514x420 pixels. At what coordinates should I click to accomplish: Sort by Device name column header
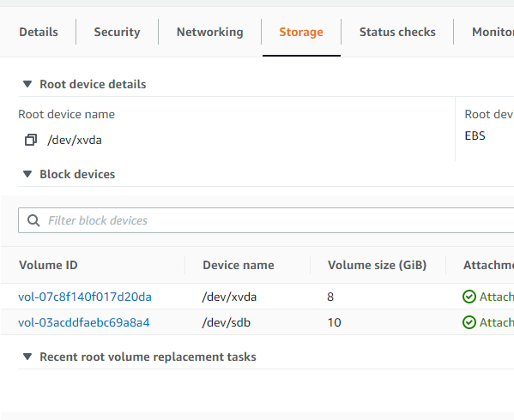pyautogui.click(x=239, y=265)
